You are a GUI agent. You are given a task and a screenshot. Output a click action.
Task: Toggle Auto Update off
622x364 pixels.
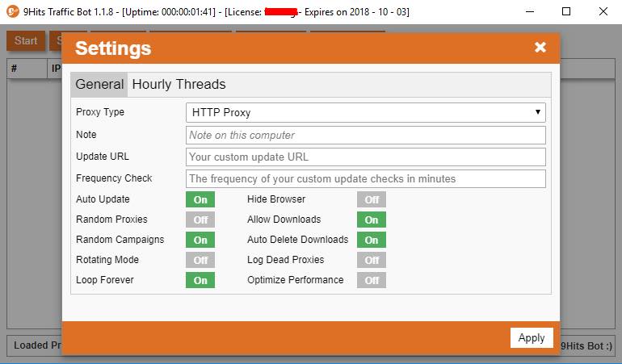pyautogui.click(x=200, y=199)
